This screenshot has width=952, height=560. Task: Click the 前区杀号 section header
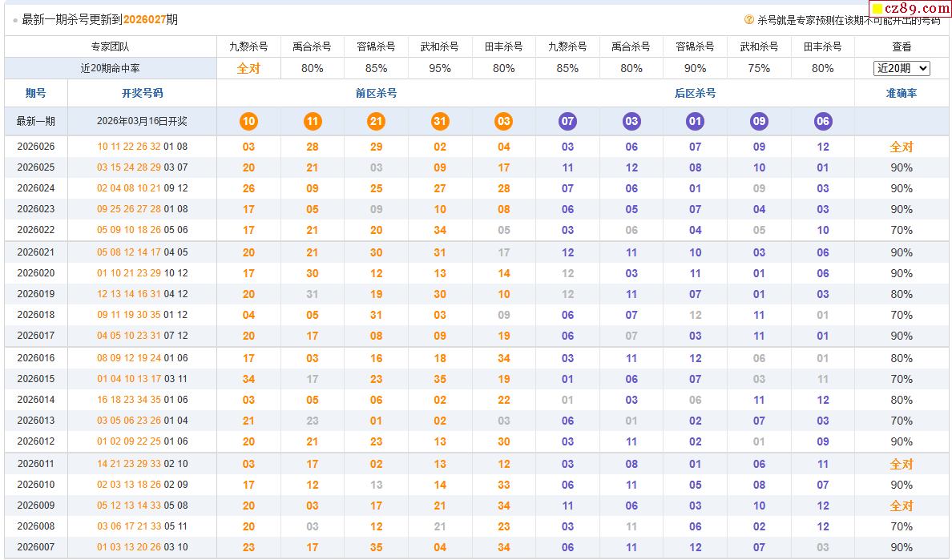pos(376,94)
